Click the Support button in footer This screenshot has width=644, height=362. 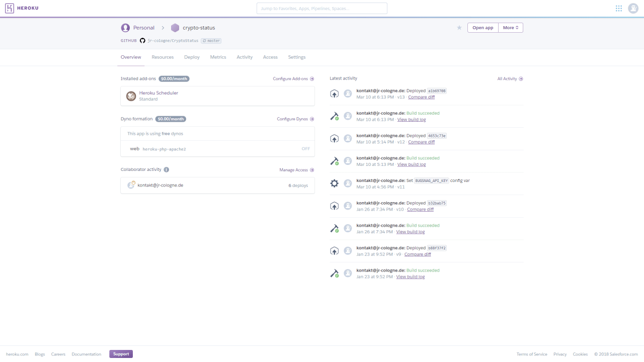click(x=121, y=354)
